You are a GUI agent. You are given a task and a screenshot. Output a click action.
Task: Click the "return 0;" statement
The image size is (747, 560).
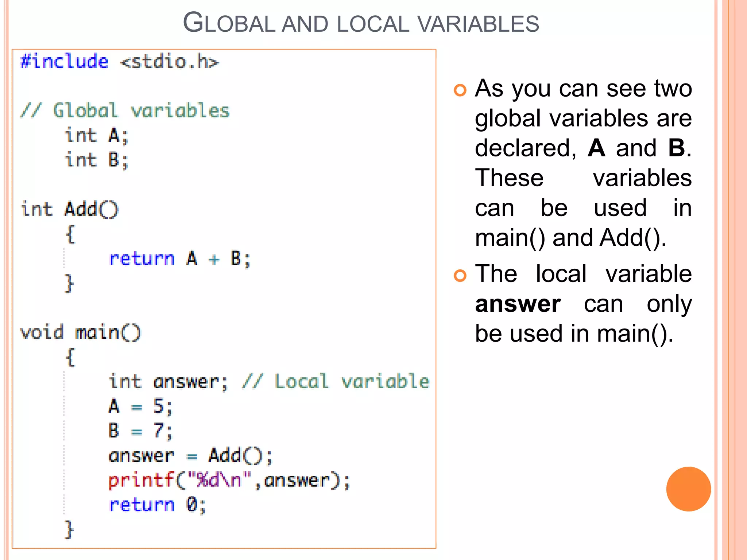pyautogui.click(x=158, y=505)
